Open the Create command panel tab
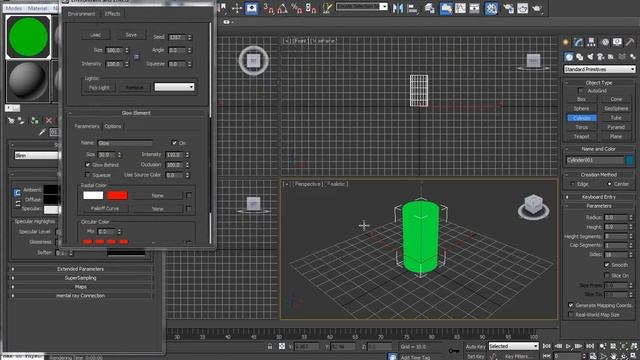 [x=566, y=42]
